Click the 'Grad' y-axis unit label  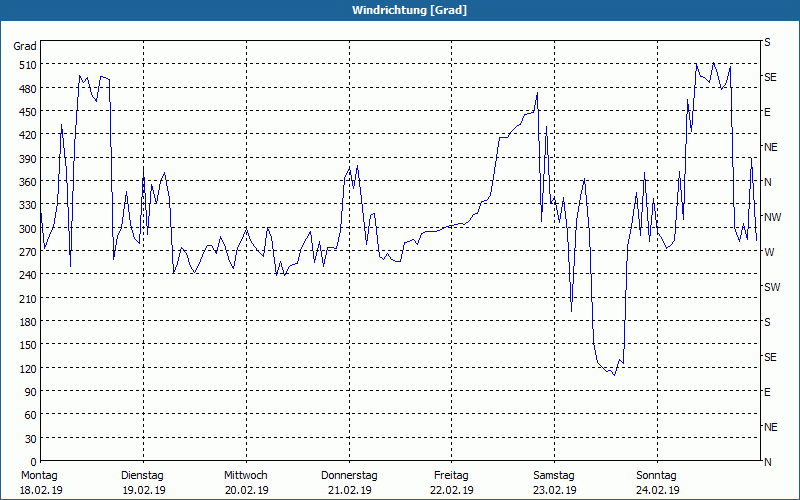tap(25, 46)
